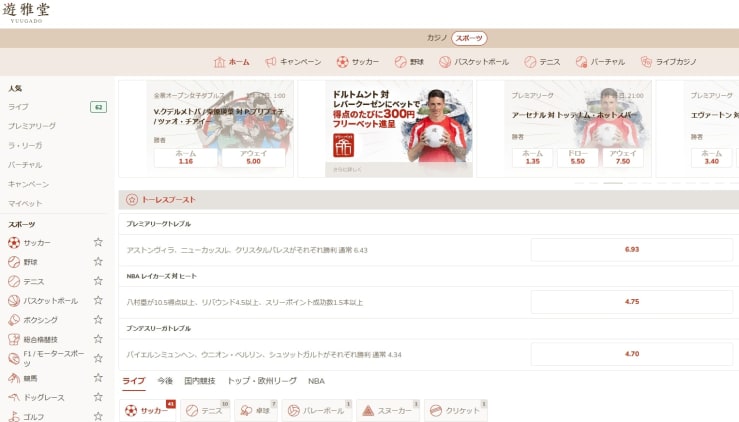
Task: Click the virtual sports icon in the top navigation
Action: pos(582,62)
